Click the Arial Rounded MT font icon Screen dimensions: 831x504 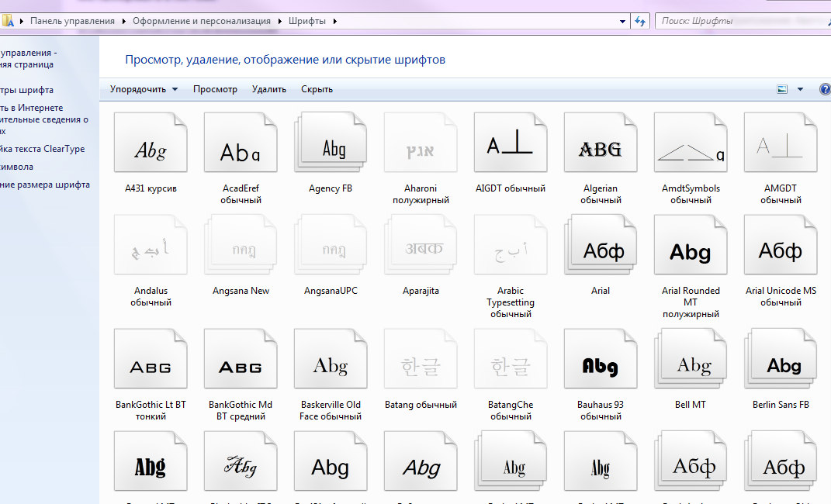(x=691, y=248)
